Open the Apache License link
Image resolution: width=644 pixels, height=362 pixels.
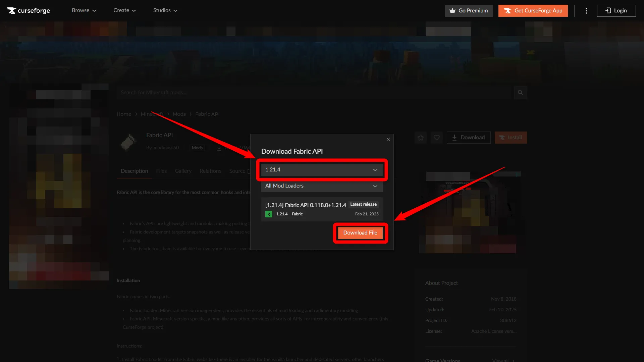[x=494, y=331]
